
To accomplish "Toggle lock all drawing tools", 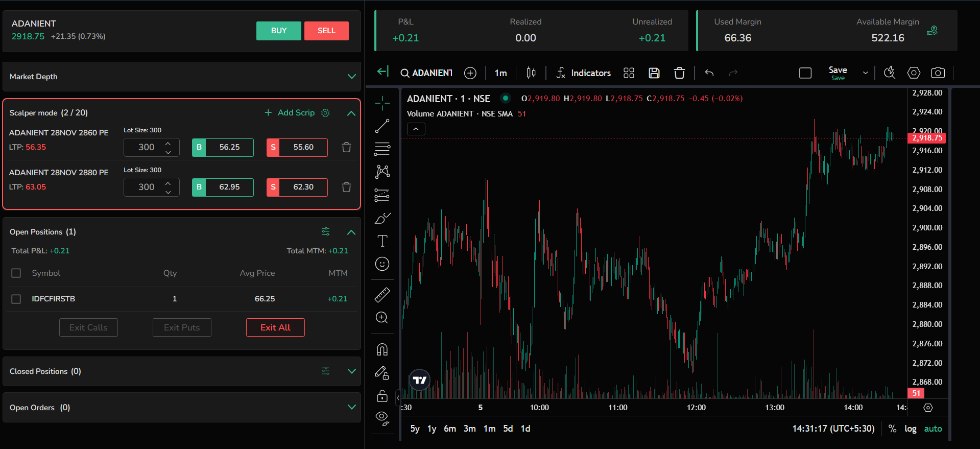I will [382, 396].
